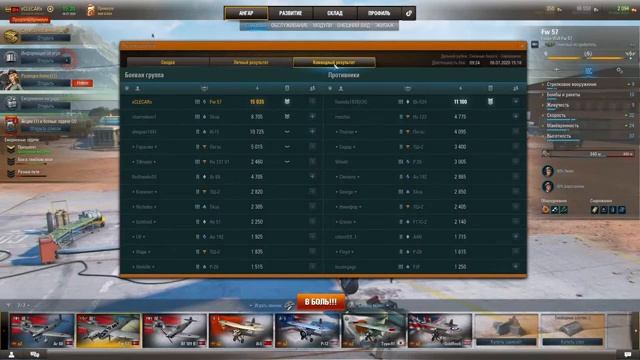Open the АНГАР hangar tab
The image size is (640, 360).
[246, 13]
